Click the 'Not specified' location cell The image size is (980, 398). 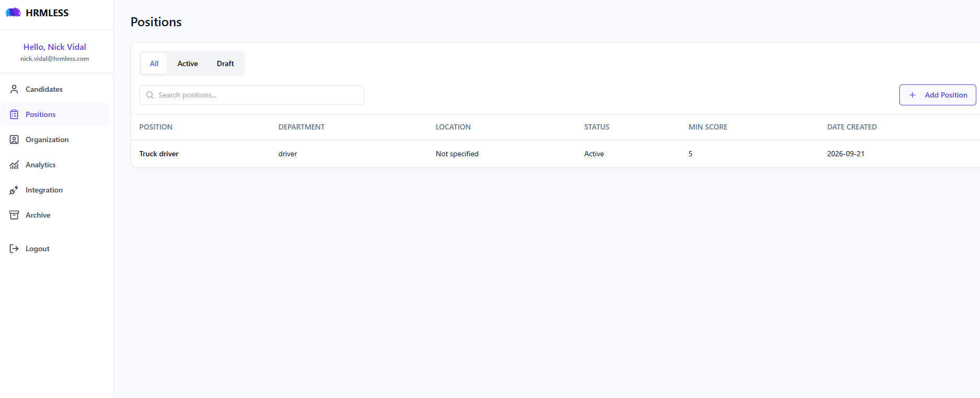457,154
